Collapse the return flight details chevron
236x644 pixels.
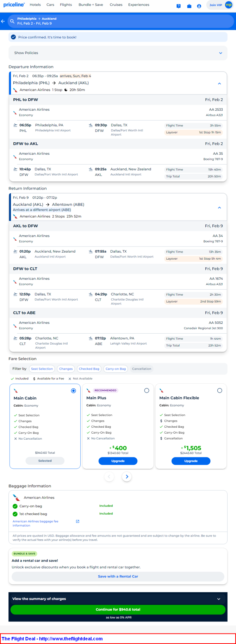point(219,208)
